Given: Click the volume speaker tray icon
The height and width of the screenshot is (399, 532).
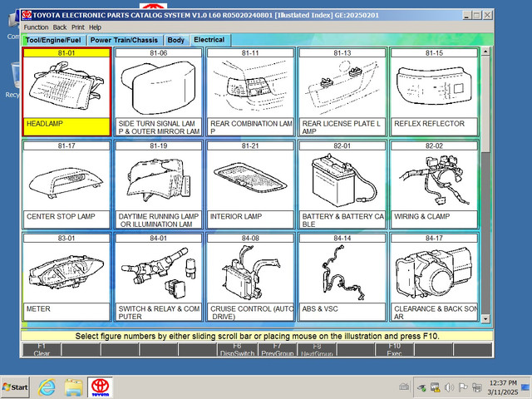Looking at the screenshot, I should coord(449,387).
